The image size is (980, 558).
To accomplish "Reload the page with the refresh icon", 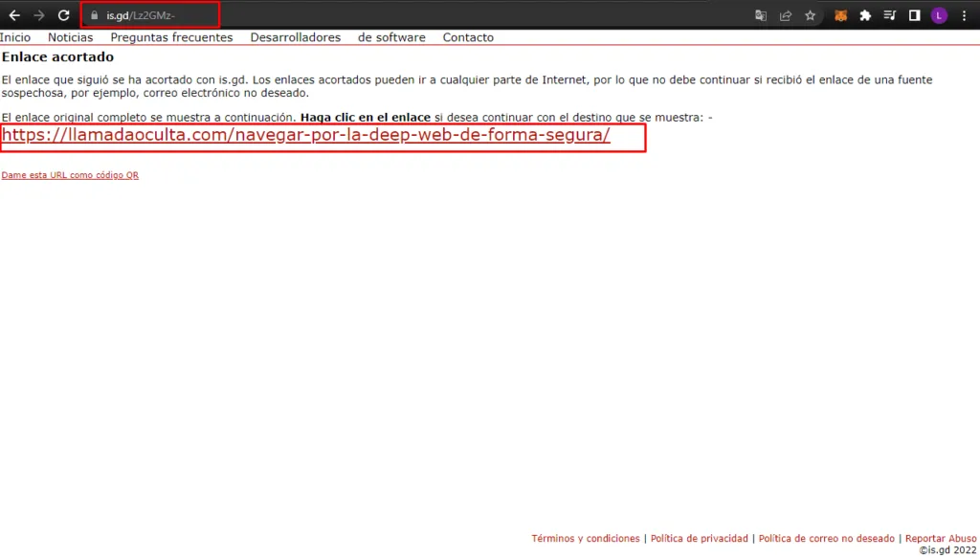I will (x=63, y=14).
